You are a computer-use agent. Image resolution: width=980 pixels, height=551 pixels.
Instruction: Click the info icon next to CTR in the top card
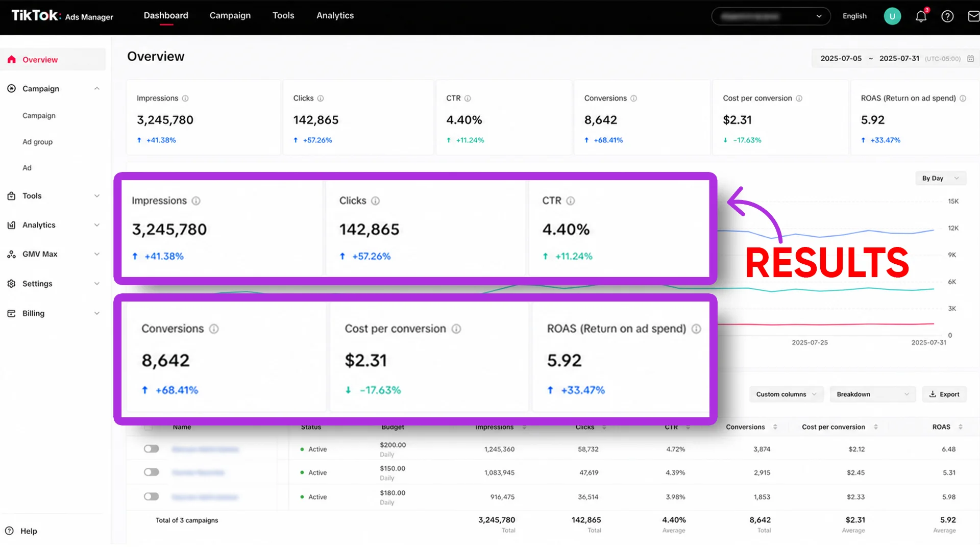(x=468, y=98)
